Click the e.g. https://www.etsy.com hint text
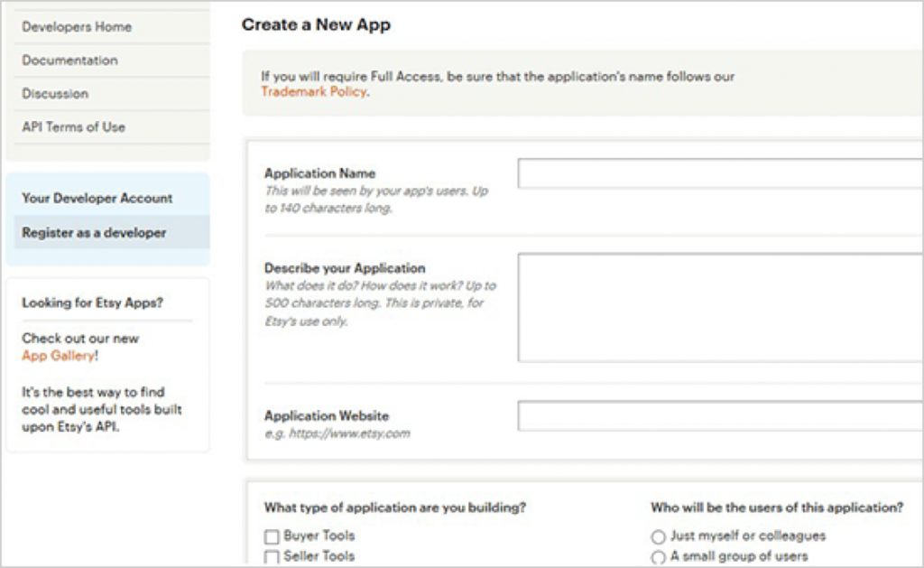Image resolution: width=924 pixels, height=568 pixels. (337, 433)
